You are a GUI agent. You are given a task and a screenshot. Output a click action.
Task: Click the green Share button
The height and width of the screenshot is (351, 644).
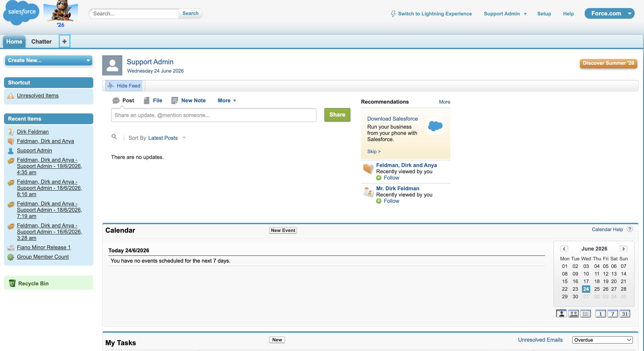coord(337,115)
